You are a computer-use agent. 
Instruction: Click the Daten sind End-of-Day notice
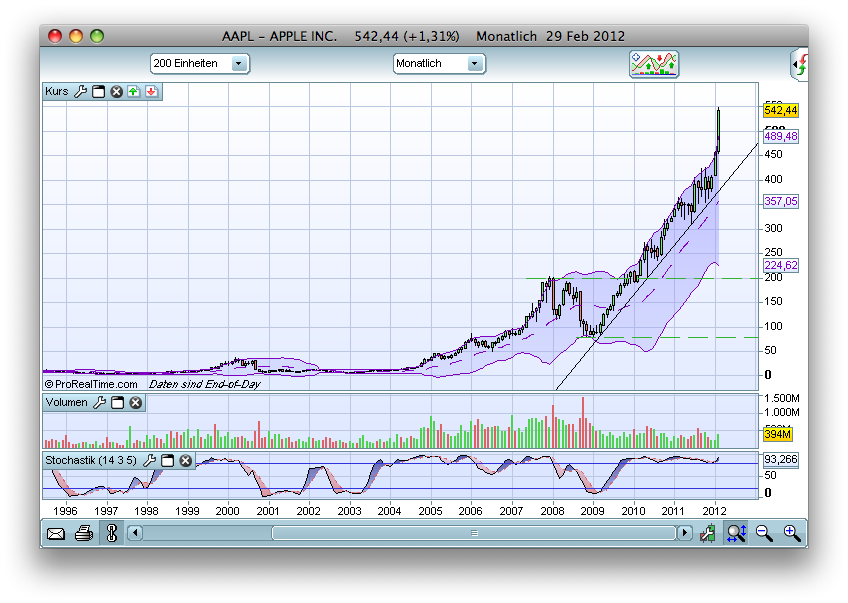click(x=204, y=384)
